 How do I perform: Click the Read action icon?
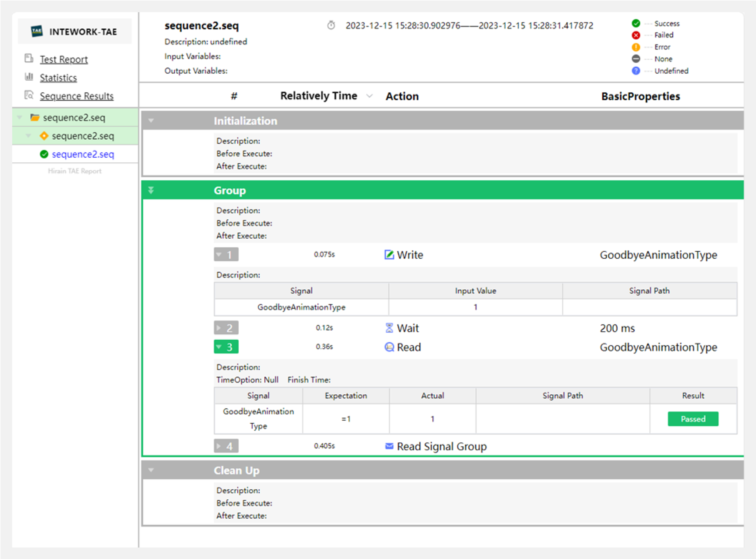click(x=389, y=347)
